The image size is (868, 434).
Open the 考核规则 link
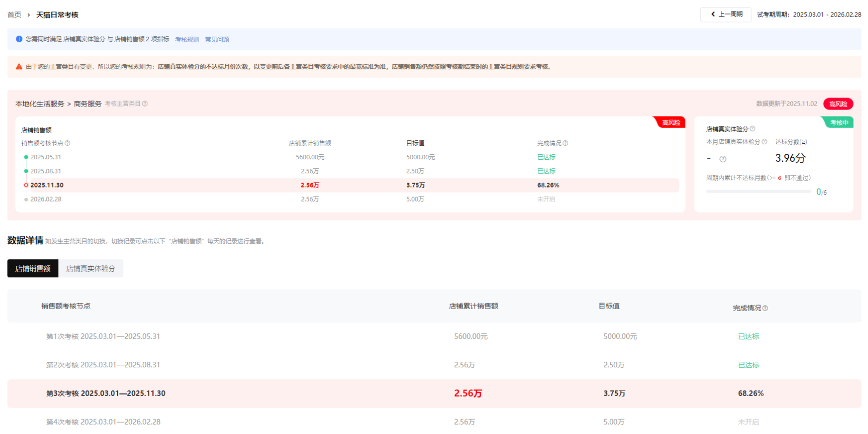(187, 39)
